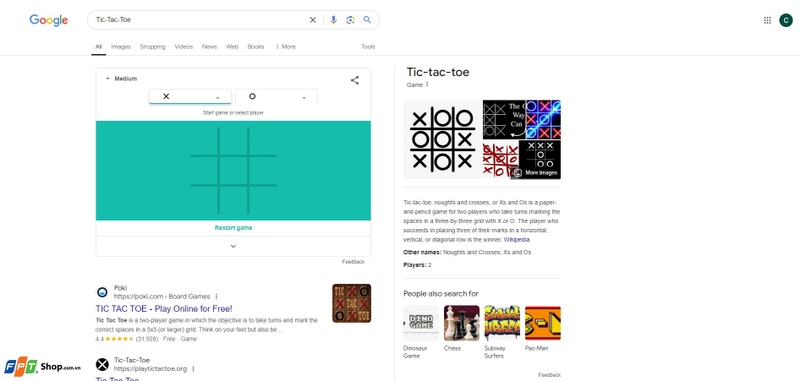Click the poki.com › Board Games breadcrumb
This screenshot has height=381, width=800.
click(x=162, y=296)
